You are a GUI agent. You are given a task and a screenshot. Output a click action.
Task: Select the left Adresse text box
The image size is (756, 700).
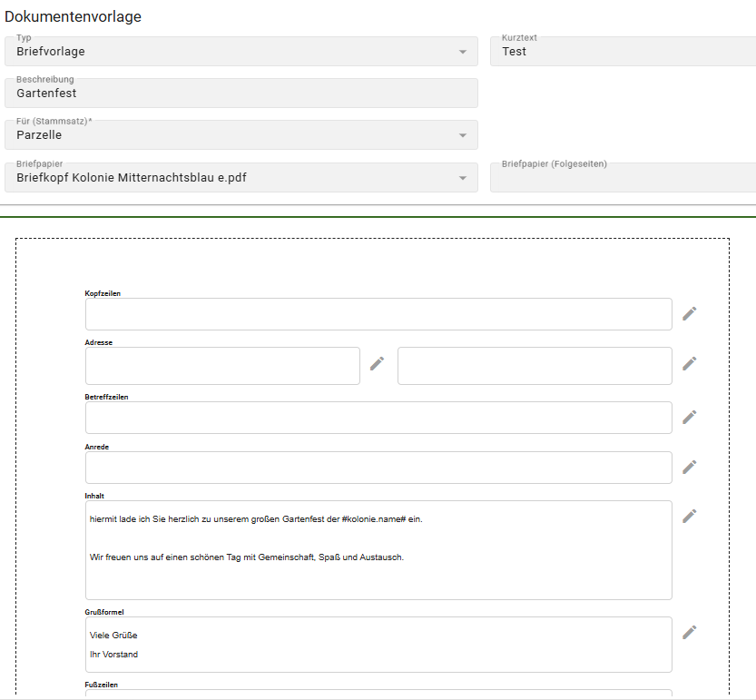[x=222, y=366]
